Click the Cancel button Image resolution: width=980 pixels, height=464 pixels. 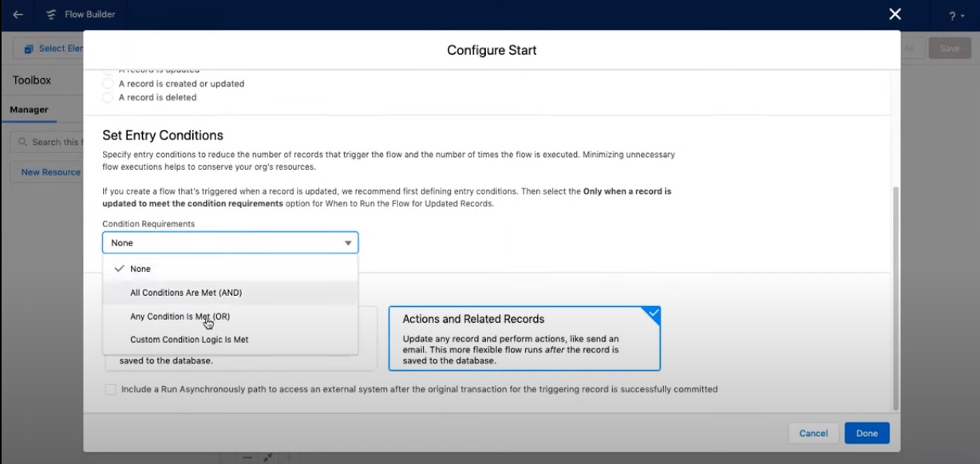813,434
